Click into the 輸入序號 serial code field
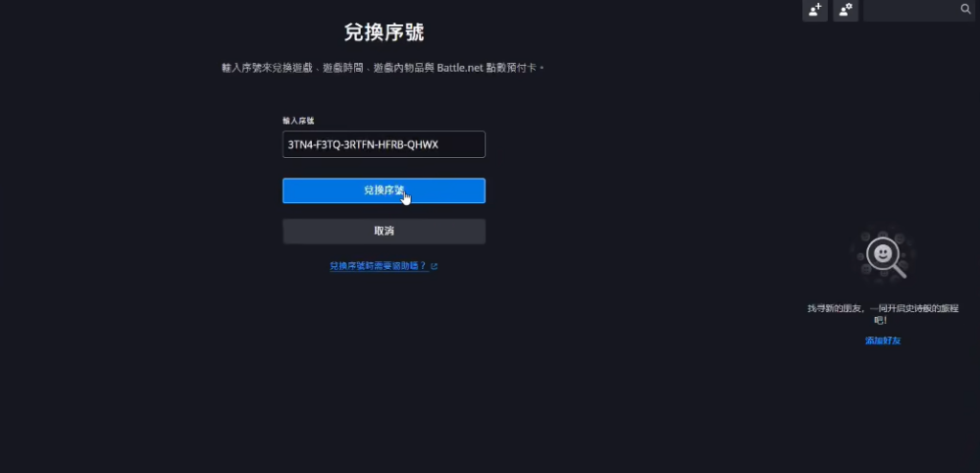This screenshot has width=980, height=473. pyautogui.click(x=384, y=145)
